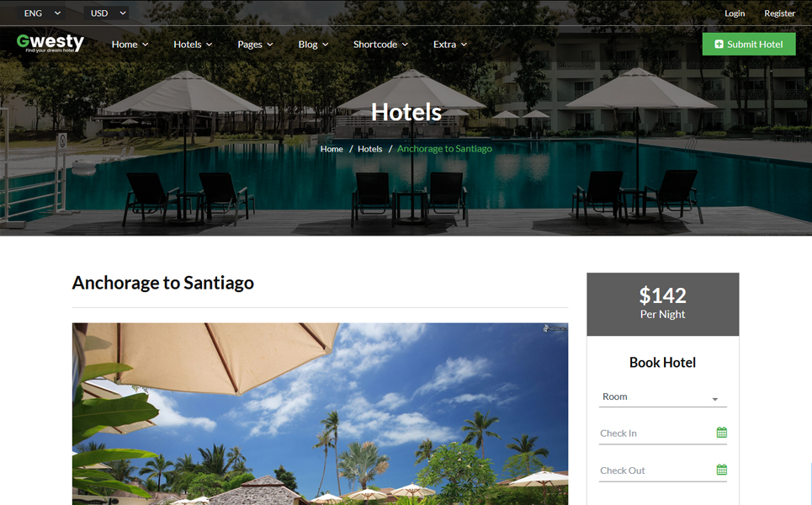
Task: Expand the Extra menu
Action: point(450,45)
